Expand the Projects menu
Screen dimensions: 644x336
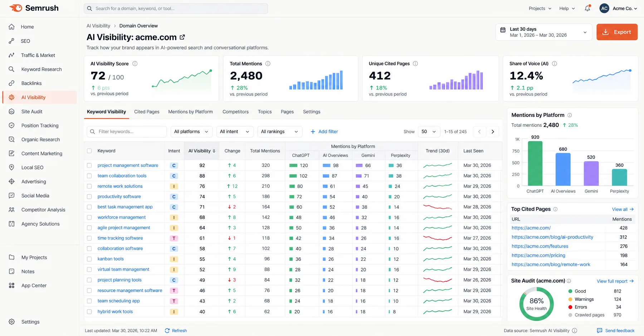coord(540,8)
